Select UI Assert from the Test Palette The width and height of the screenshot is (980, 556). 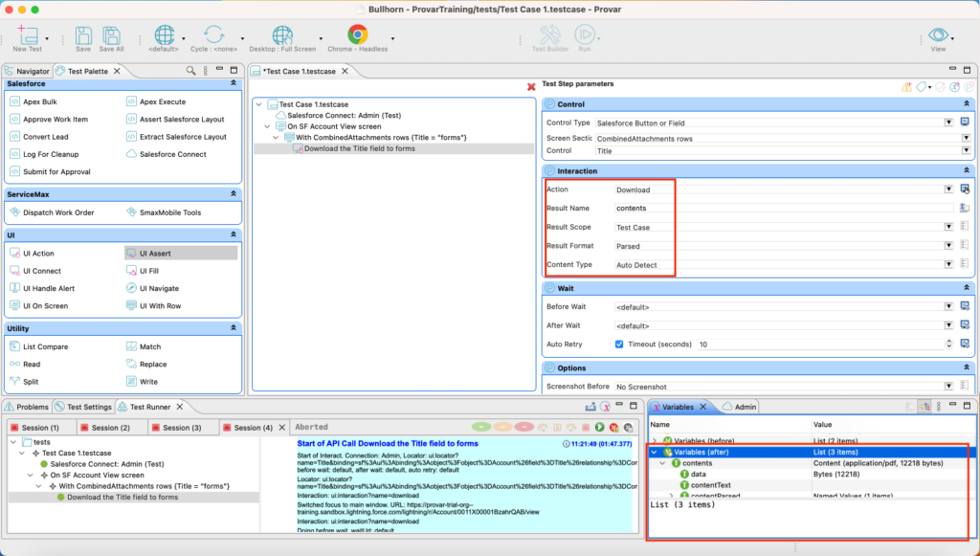pos(155,252)
